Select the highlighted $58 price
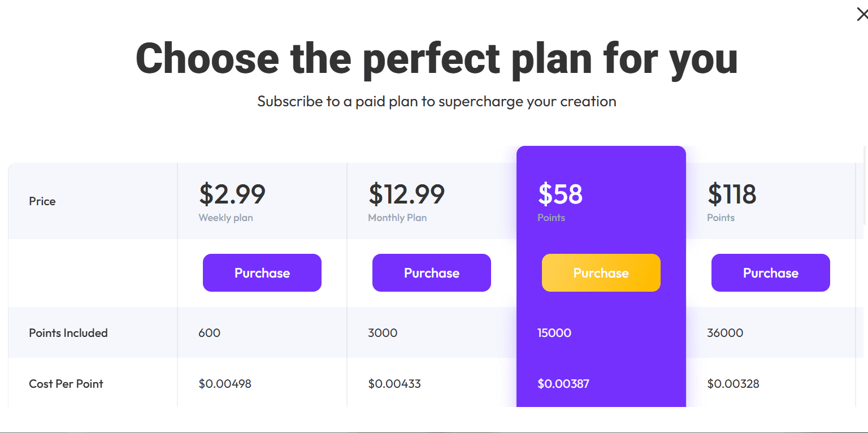Screen dimensions: 868x433 click(x=560, y=194)
